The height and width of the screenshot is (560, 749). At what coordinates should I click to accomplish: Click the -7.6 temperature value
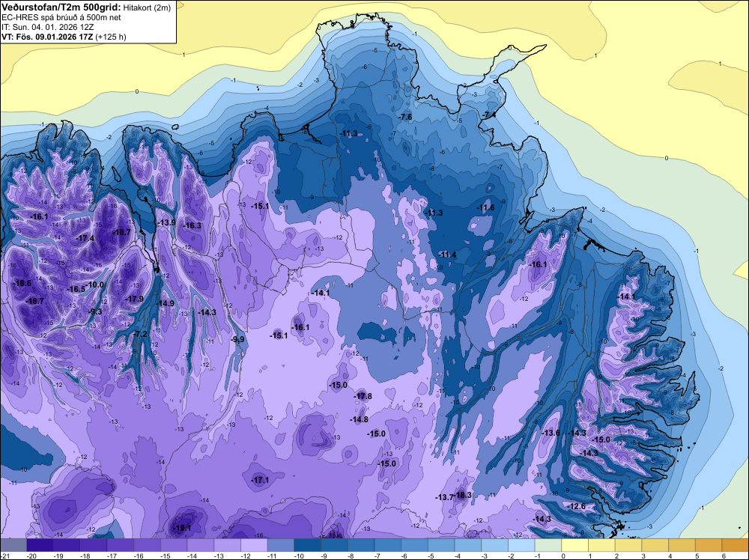405,117
